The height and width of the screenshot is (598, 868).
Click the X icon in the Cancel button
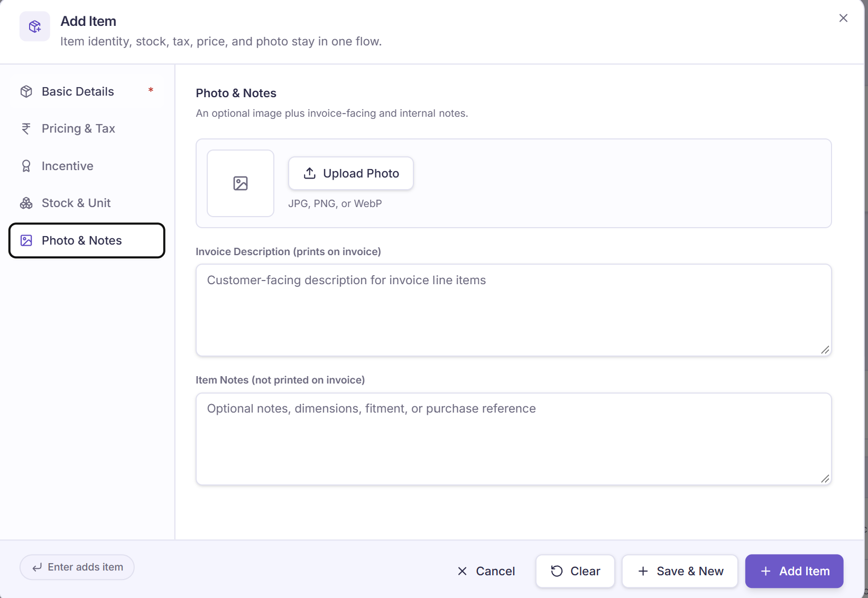[x=462, y=571]
